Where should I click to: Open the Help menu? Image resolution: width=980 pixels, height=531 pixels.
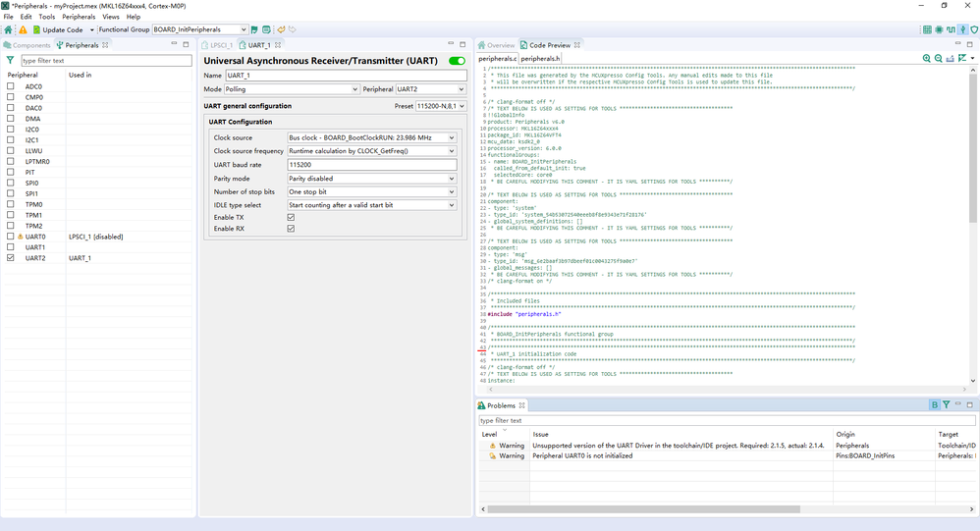[x=134, y=17]
